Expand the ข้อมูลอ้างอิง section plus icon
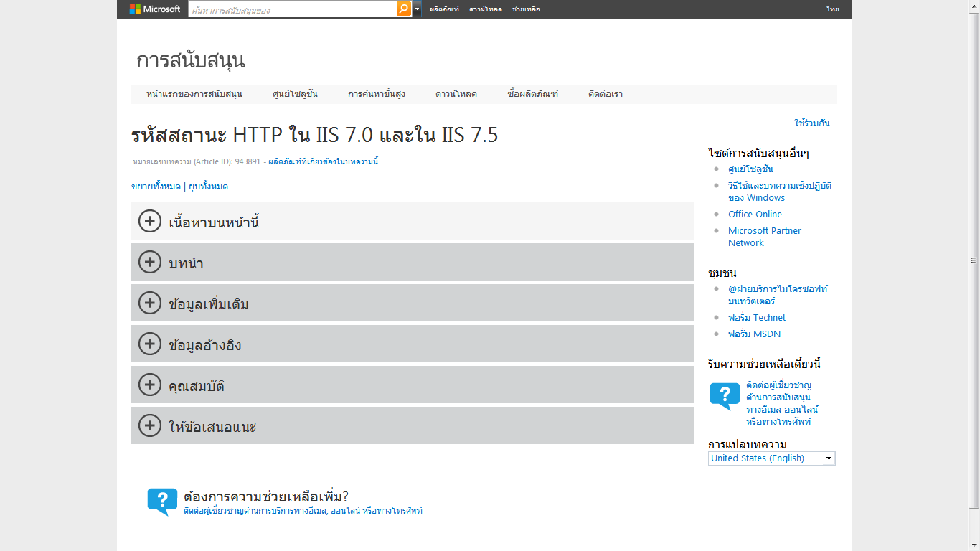Image resolution: width=980 pixels, height=551 pixels. [149, 344]
